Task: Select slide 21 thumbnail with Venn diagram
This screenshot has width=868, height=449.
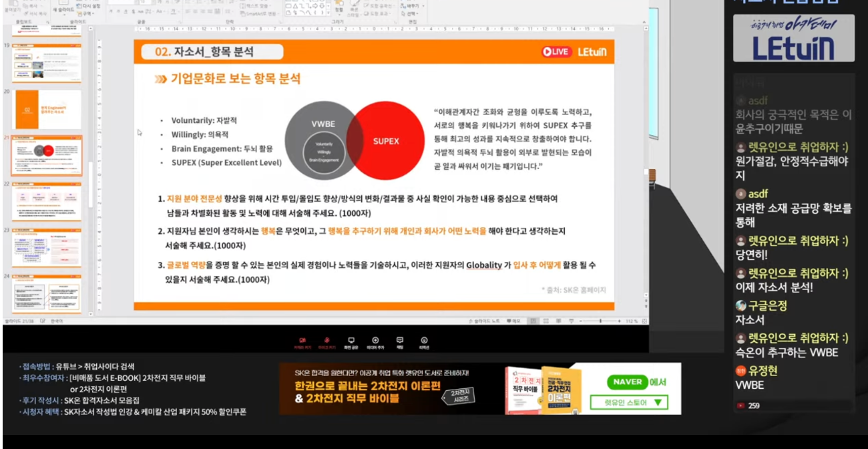Action: point(47,156)
